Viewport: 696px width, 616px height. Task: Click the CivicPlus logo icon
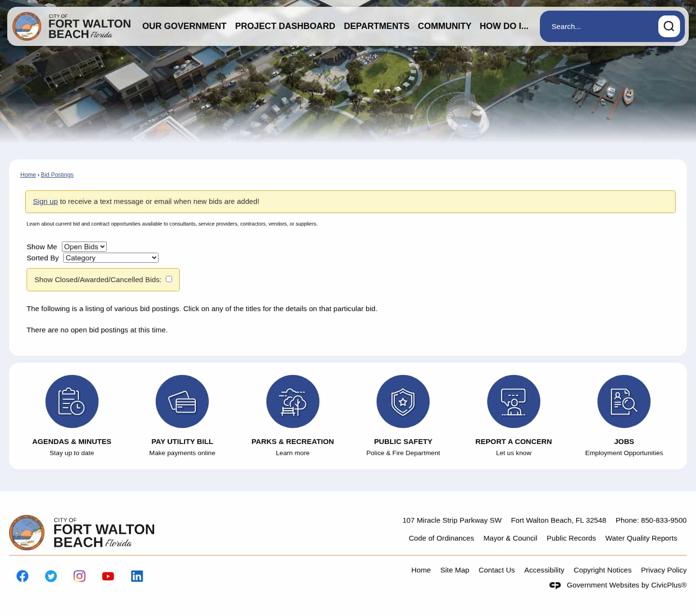555,585
